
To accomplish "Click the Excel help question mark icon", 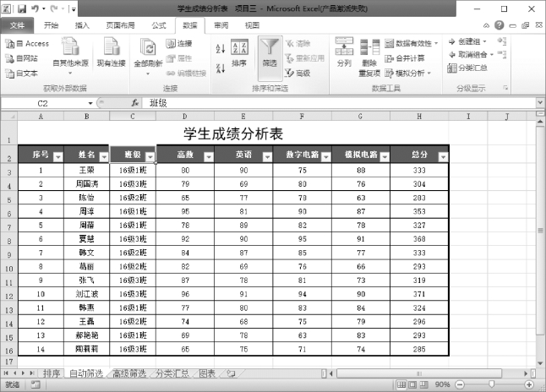I will coord(500,25).
